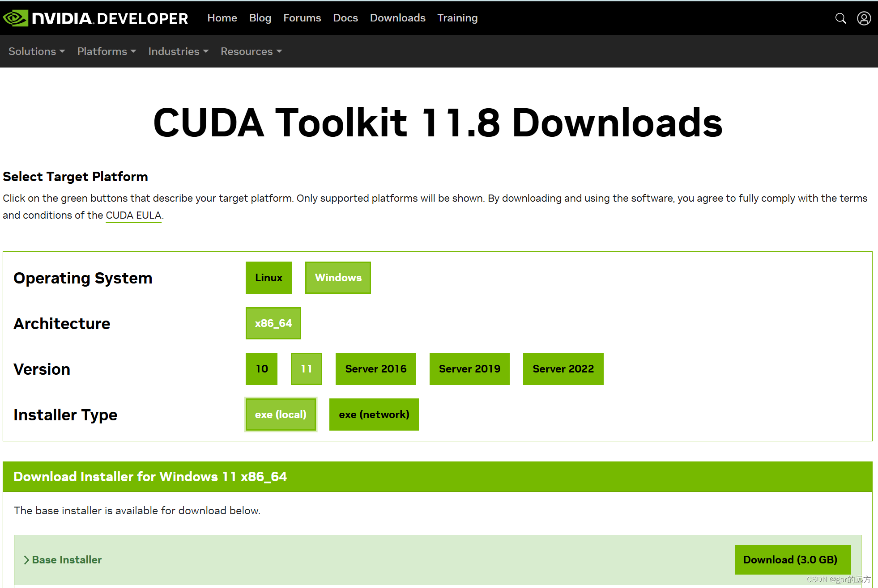Click the CUDA Toolkit 11.8 Downloads heading
This screenshot has width=878, height=588.
click(x=438, y=123)
